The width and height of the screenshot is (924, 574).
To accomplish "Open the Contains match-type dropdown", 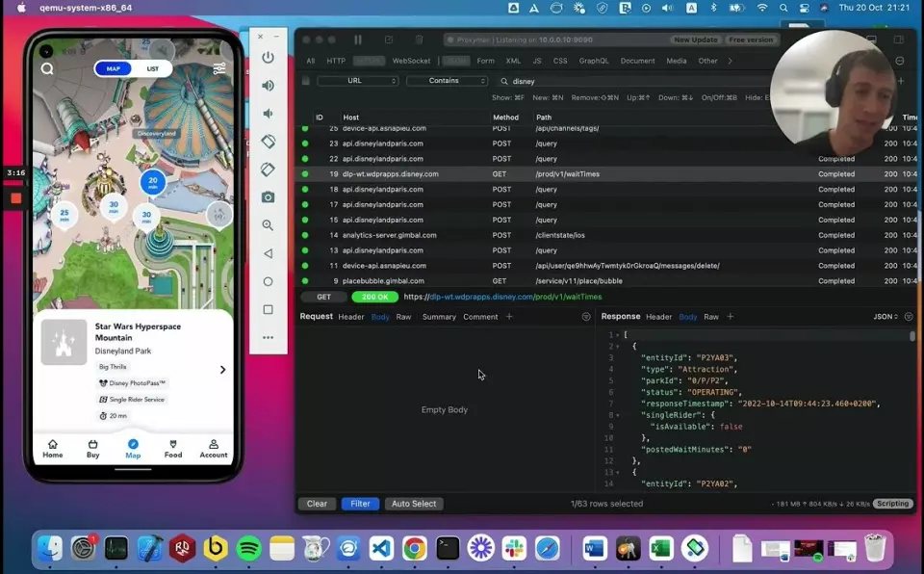I will (x=447, y=81).
